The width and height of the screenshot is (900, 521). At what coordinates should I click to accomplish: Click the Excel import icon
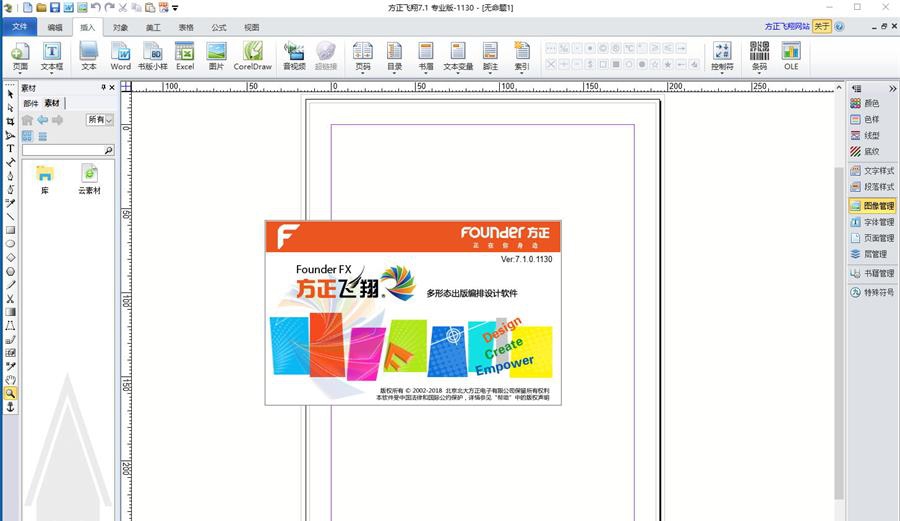[185, 56]
